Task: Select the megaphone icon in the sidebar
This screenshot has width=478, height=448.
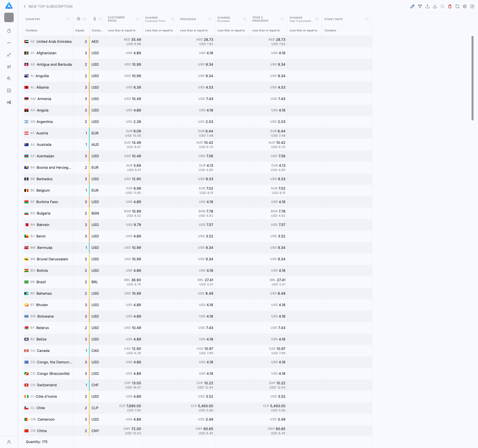Action: (x=9, y=67)
